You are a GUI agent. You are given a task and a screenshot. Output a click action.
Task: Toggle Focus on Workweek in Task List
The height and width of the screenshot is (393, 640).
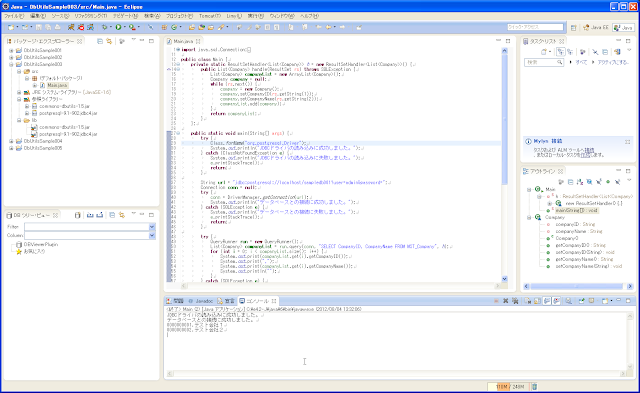click(x=582, y=52)
